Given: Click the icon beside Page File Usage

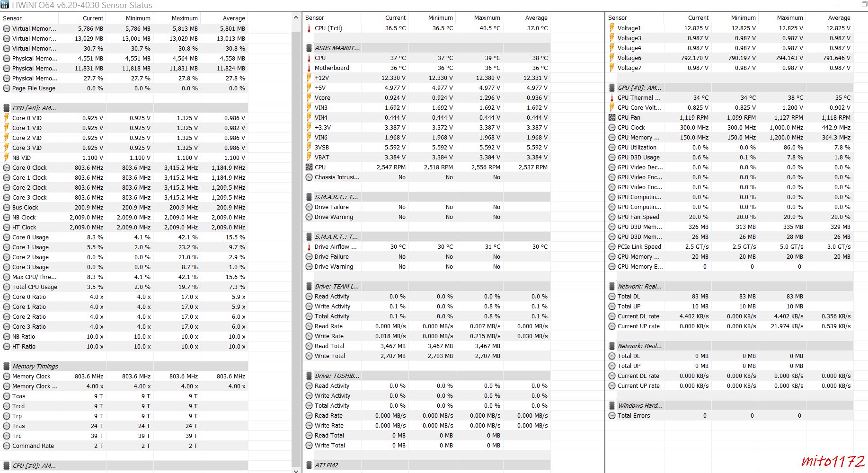Looking at the screenshot, I should point(7,88).
